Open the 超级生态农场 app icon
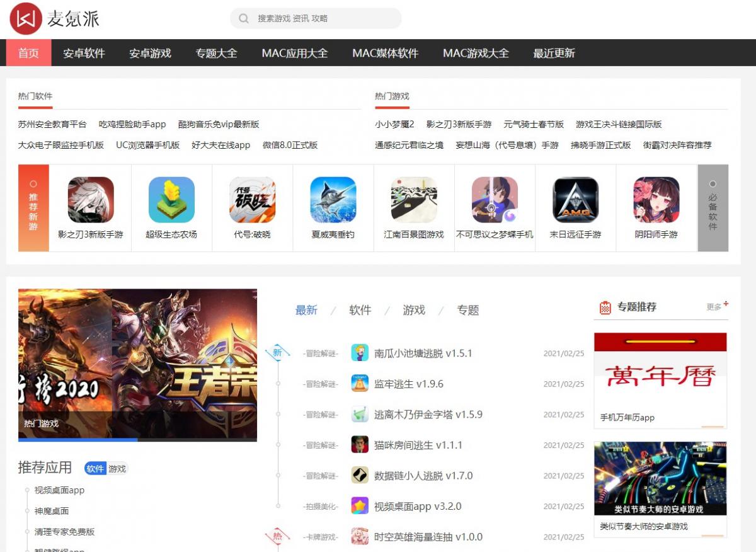The width and height of the screenshot is (756, 552). tap(171, 200)
